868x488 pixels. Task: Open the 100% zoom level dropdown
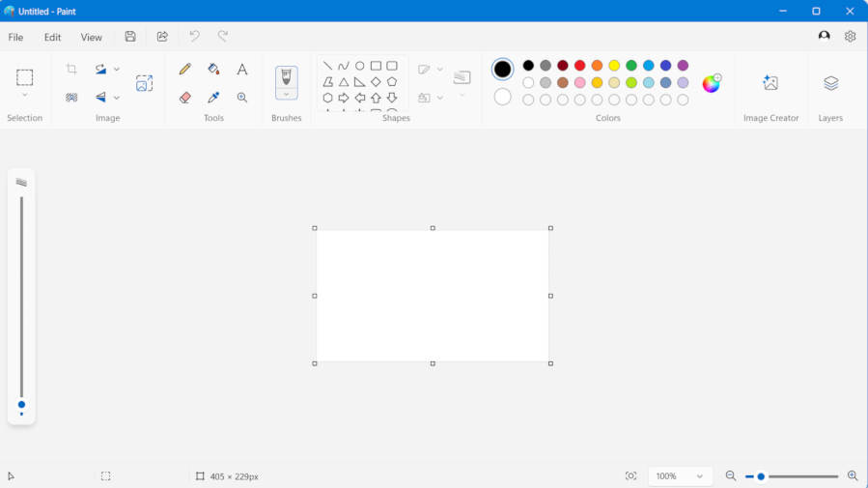[680, 476]
